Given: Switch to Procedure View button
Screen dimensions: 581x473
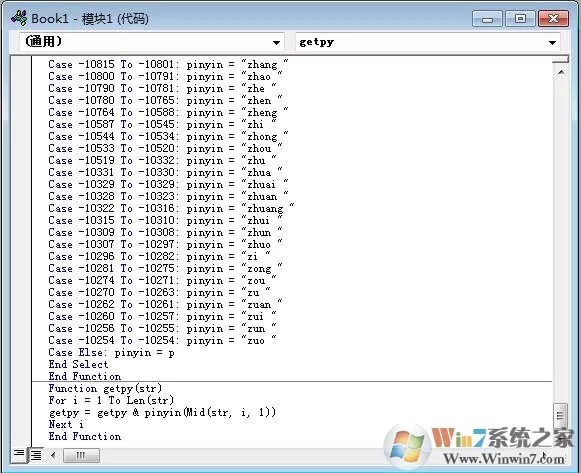Looking at the screenshot, I should pyautogui.click(x=19, y=454).
